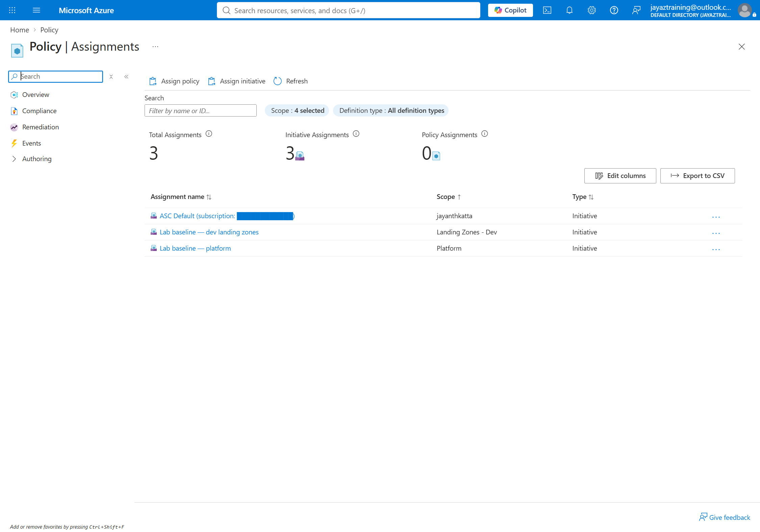Refresh the assignments list

[291, 81]
